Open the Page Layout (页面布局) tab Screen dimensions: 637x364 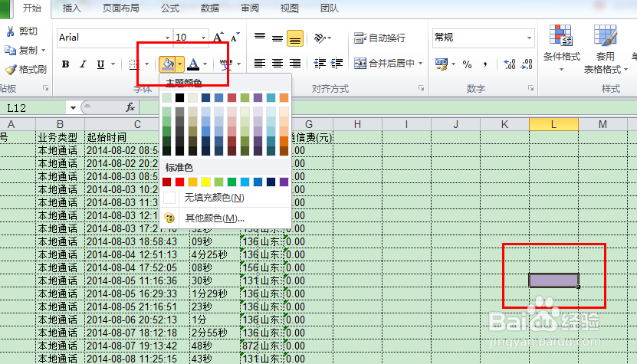coord(120,8)
